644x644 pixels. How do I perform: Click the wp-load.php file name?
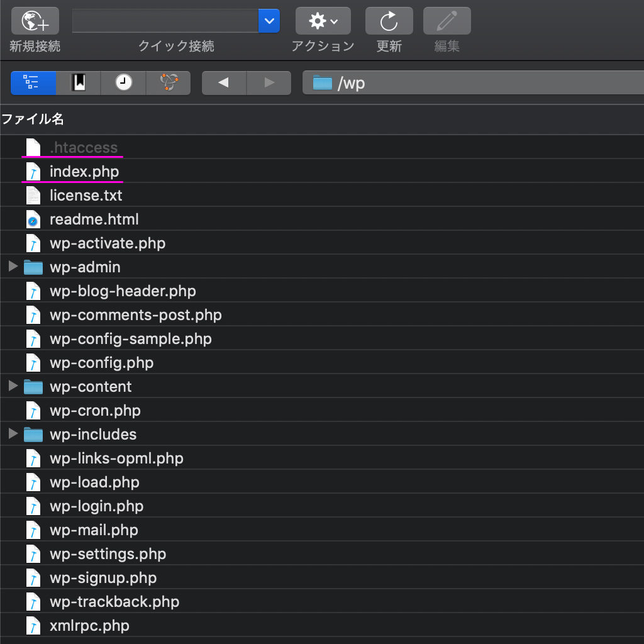[x=94, y=482]
